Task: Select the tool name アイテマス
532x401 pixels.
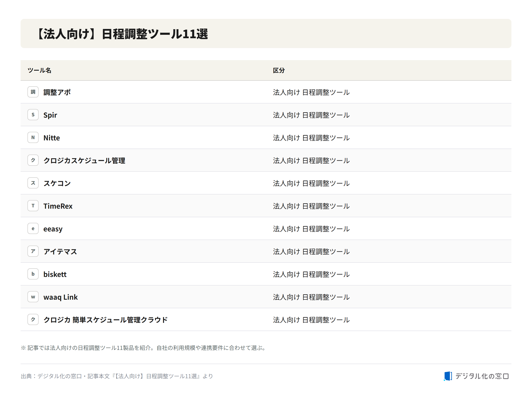Action: (60, 252)
